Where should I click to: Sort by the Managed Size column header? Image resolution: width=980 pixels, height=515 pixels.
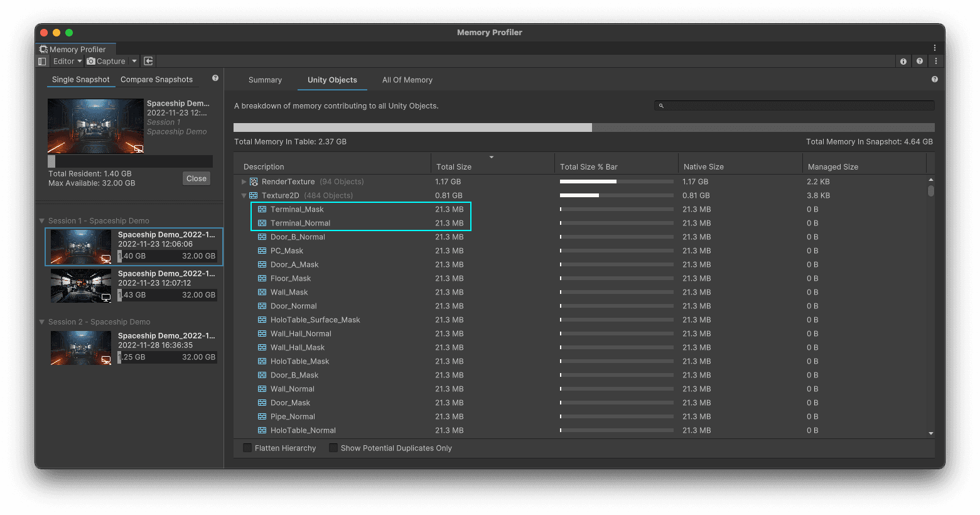[x=864, y=163]
